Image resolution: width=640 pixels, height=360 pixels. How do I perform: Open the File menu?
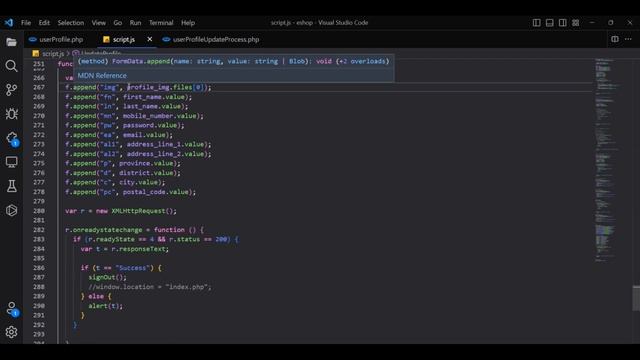tap(26, 23)
